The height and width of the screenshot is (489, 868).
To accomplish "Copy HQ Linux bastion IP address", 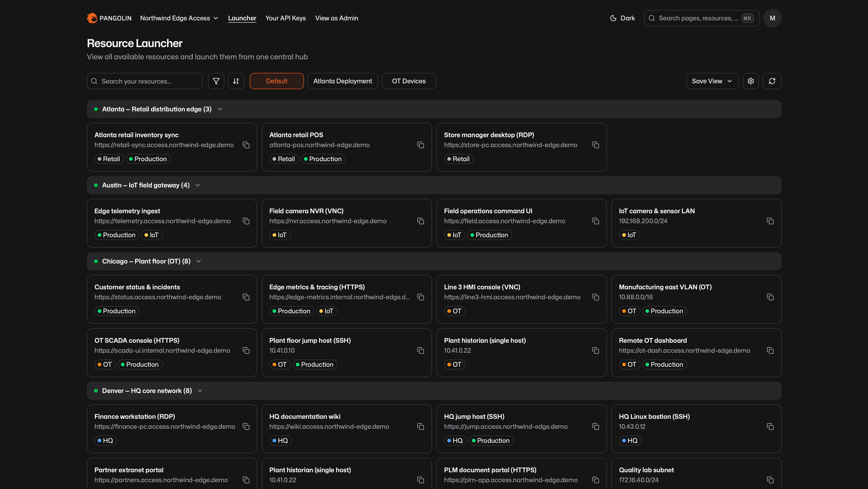I will click(x=770, y=427).
